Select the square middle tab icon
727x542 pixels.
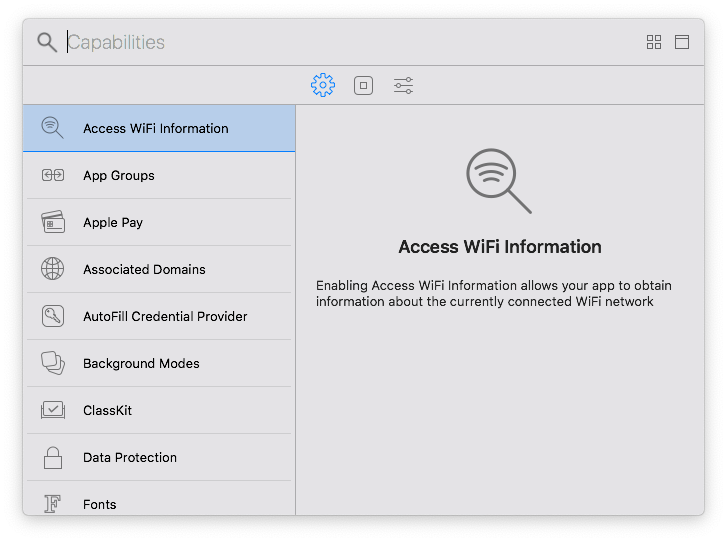(x=364, y=86)
